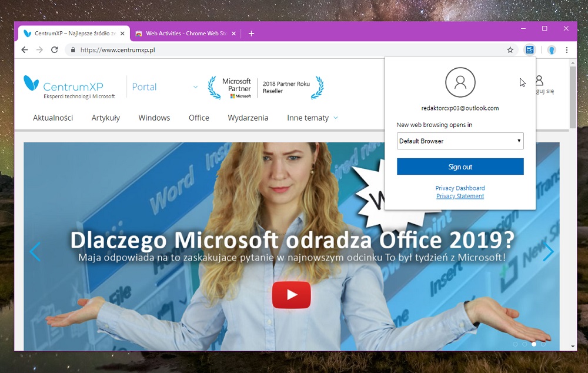Select the third carousel dot
The width and height of the screenshot is (588, 373).
pyautogui.click(x=534, y=344)
